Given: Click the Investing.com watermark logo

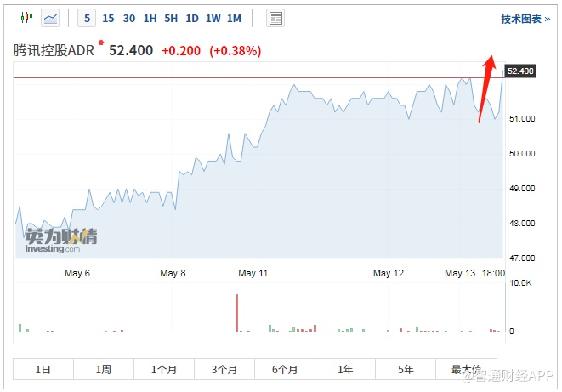Looking at the screenshot, I should click(x=60, y=240).
